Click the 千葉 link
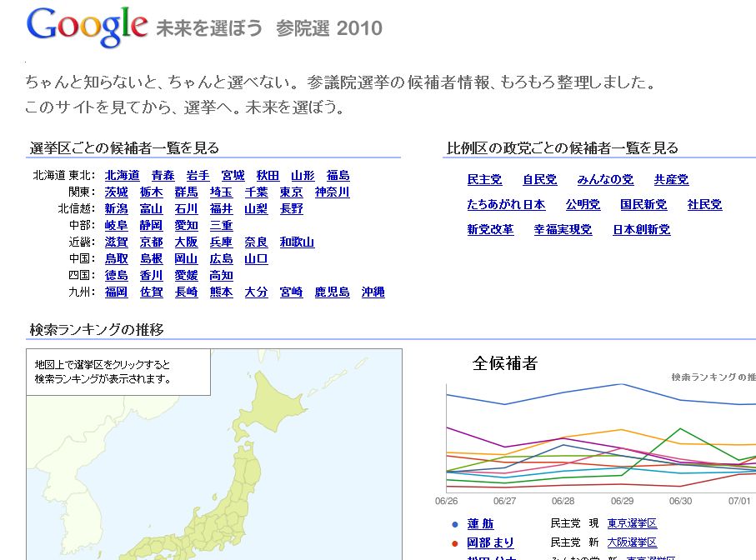The width and height of the screenshot is (756, 560). (x=256, y=192)
